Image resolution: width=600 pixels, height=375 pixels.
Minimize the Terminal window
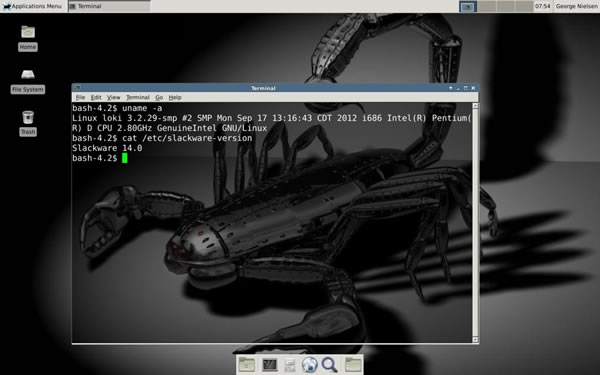(458, 88)
